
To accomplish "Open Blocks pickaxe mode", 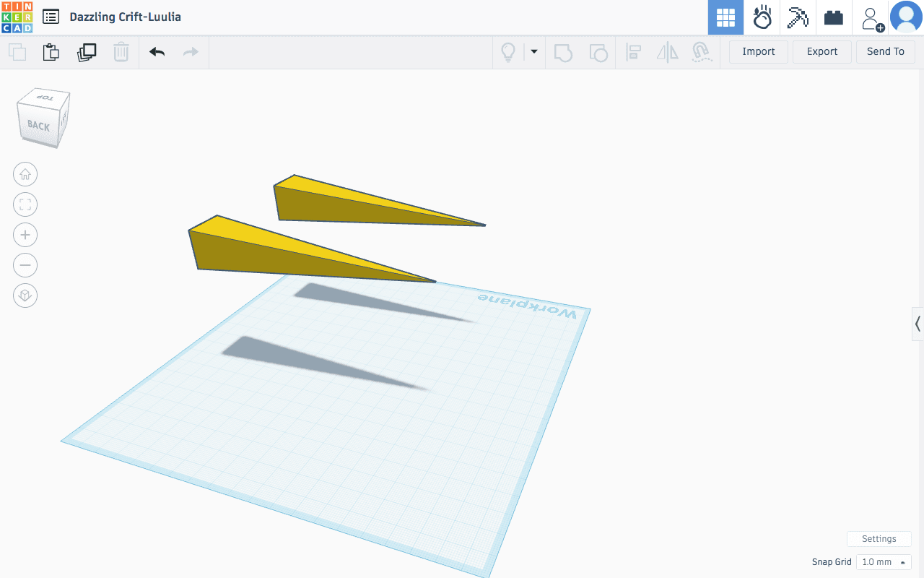I will pos(798,17).
